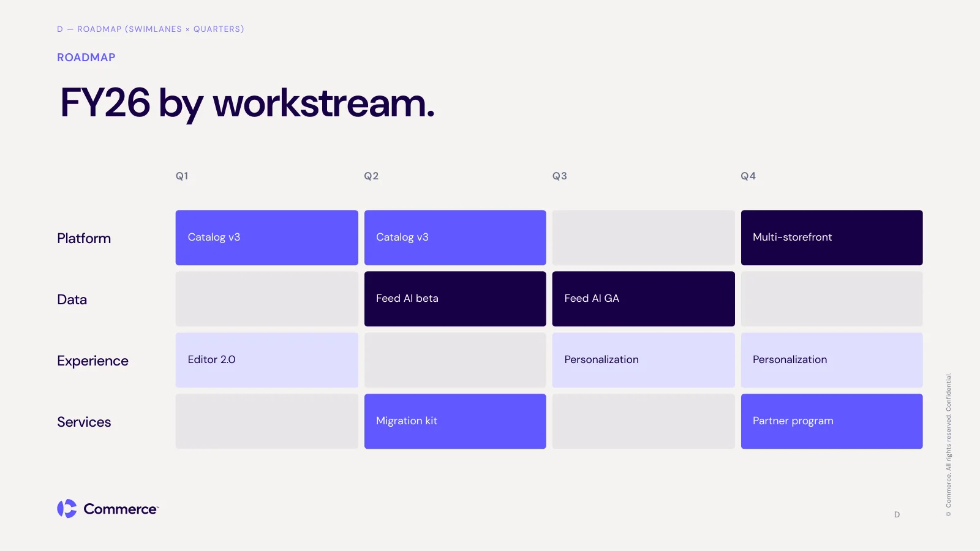The width and height of the screenshot is (980, 551).
Task: Select the empty Services Q3 cell
Action: [x=644, y=421]
